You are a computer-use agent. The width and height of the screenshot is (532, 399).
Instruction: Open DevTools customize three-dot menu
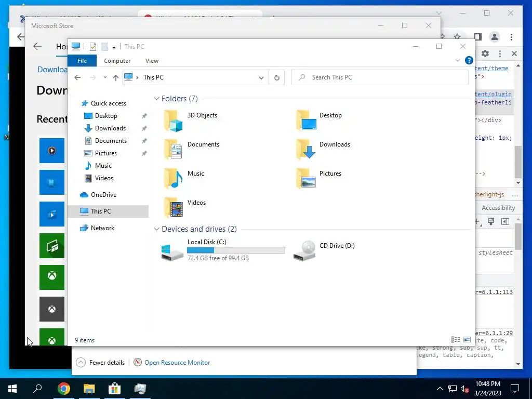tap(500, 54)
